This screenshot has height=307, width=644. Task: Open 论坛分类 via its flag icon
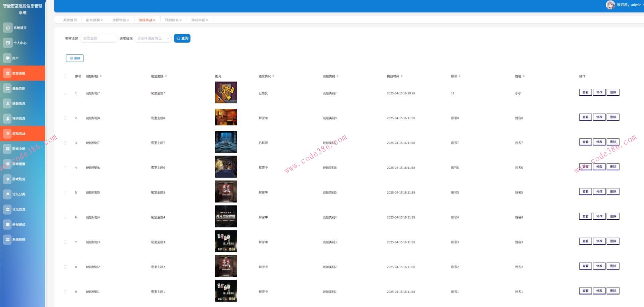[8, 194]
